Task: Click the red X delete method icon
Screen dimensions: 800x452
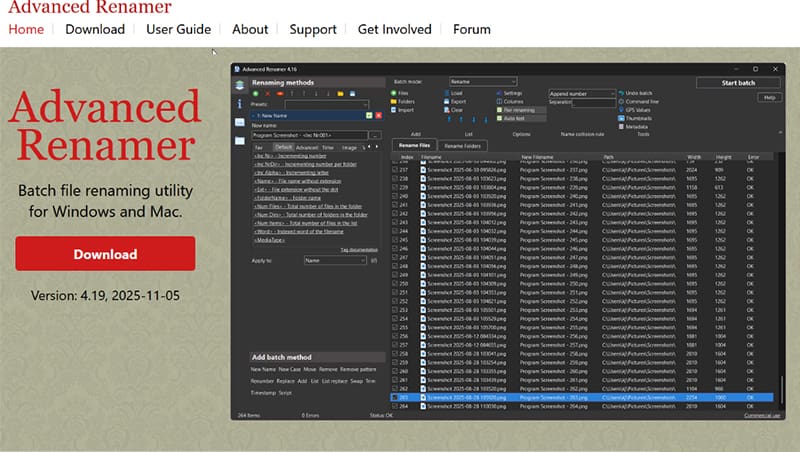Action: [267, 93]
